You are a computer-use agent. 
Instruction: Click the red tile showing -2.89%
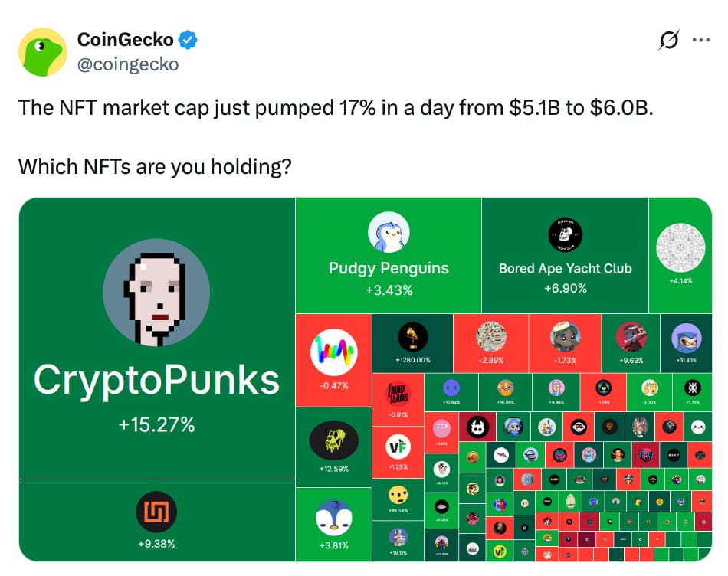coord(491,343)
